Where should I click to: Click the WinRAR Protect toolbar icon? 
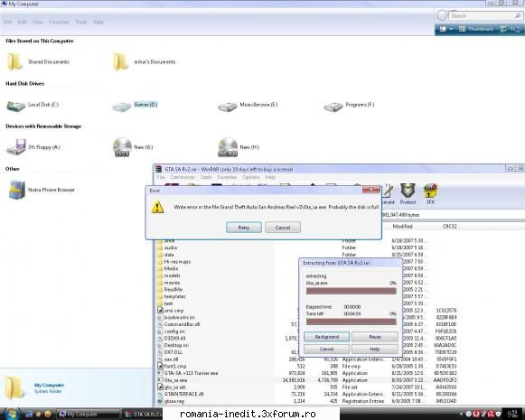tap(408, 194)
